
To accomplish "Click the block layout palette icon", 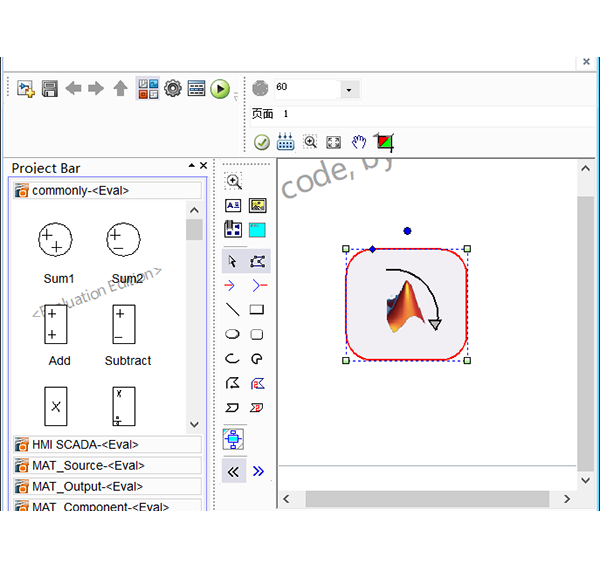I will point(233,229).
